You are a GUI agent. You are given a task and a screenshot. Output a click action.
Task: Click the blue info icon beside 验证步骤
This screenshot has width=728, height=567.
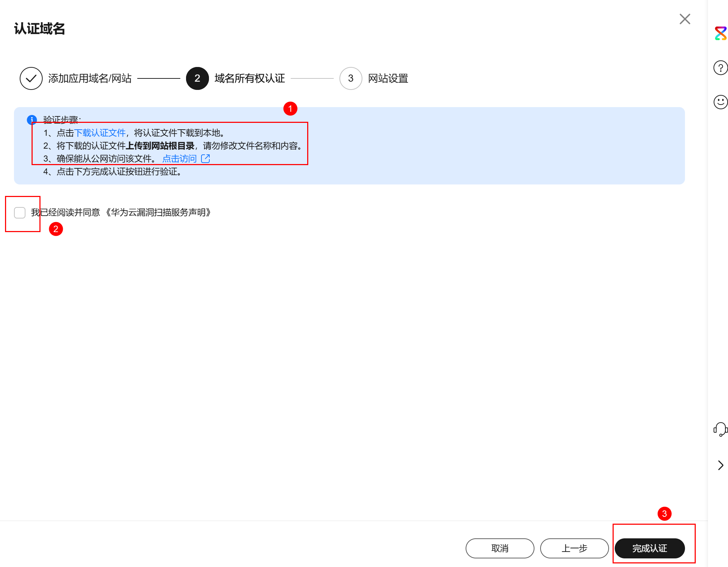[x=32, y=120]
